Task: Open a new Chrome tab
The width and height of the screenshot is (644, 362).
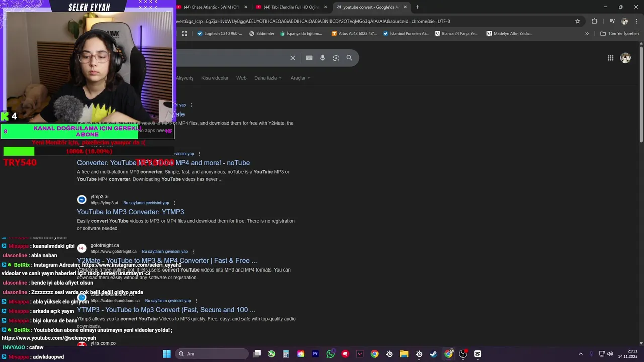Action: click(x=417, y=7)
